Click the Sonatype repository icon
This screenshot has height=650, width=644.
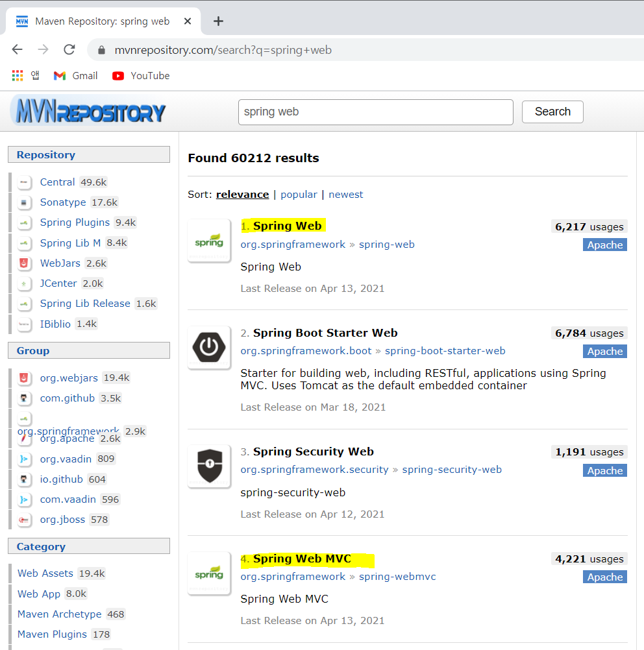[24, 202]
